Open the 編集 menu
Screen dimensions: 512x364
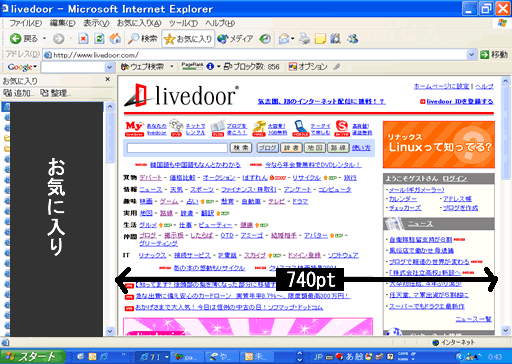[x=62, y=23]
